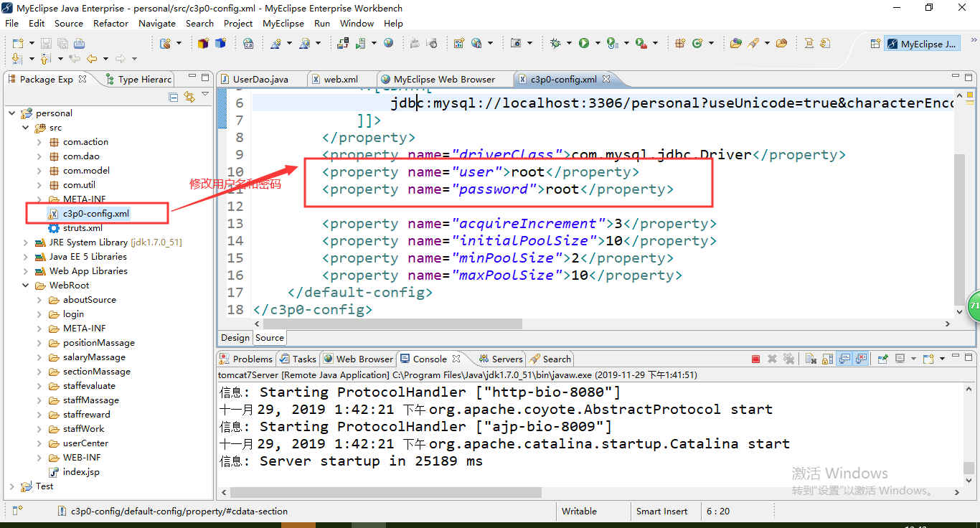Expand the com.action package
The width and height of the screenshot is (980, 528).
tap(39, 142)
